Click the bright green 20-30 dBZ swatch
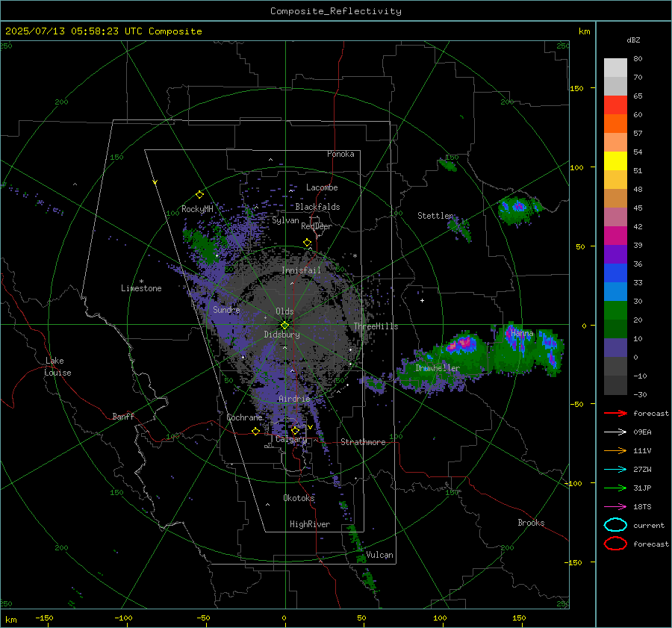Viewport: 672px width, 628px height. coord(615,310)
